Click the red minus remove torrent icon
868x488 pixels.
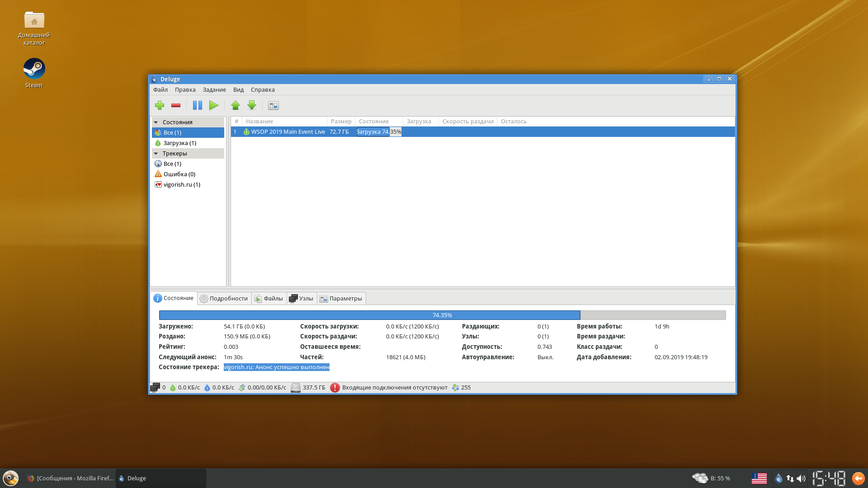176,105
